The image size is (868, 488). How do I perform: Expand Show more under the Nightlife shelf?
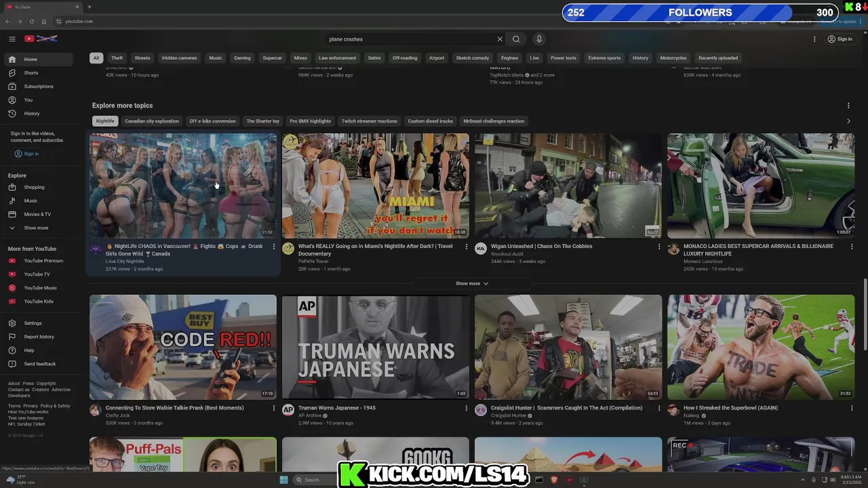point(472,283)
